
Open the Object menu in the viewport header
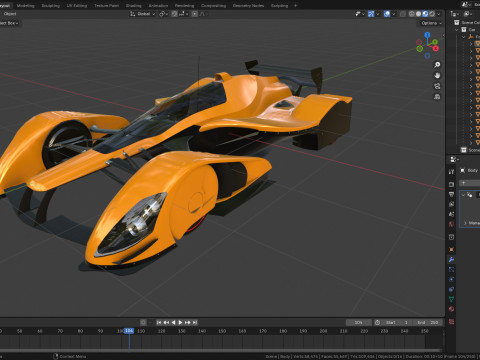coord(10,14)
